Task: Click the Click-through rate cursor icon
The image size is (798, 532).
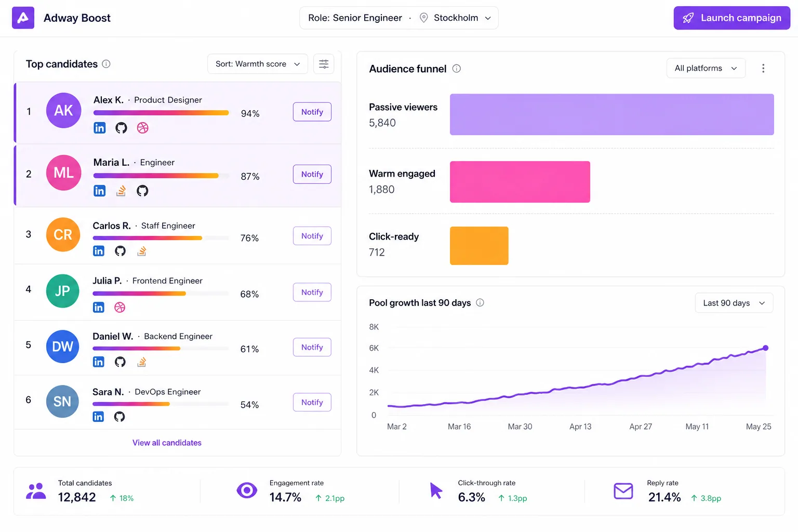Action: click(x=436, y=490)
